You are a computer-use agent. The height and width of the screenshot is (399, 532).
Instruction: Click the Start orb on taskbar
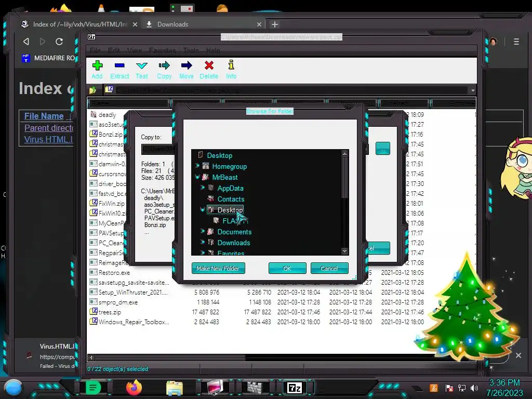pos(13,388)
